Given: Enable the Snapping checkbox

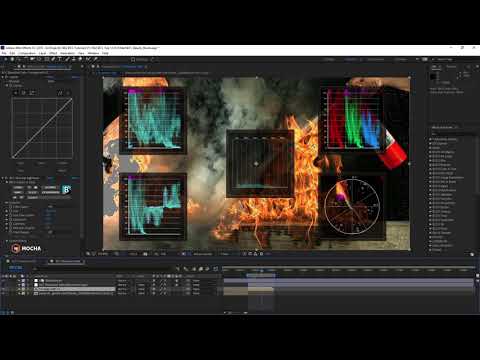Looking at the screenshot, I should 133,60.
